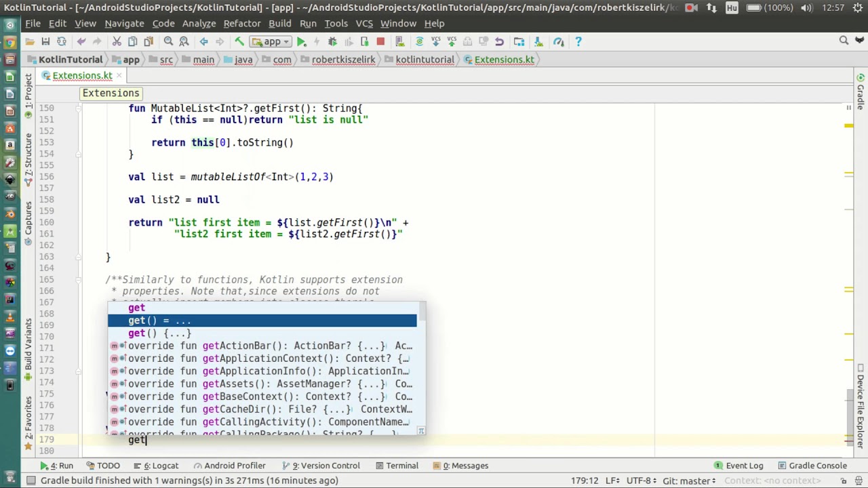Click the Ubuntu volume indicator
This screenshot has width=868, height=488.
(806, 7)
